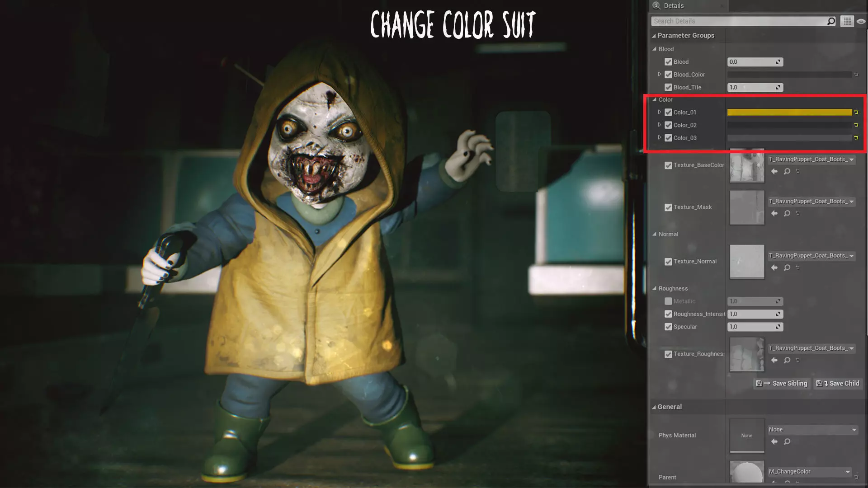
Task: Reset Texture_BaseColor to default
Action: click(797, 171)
